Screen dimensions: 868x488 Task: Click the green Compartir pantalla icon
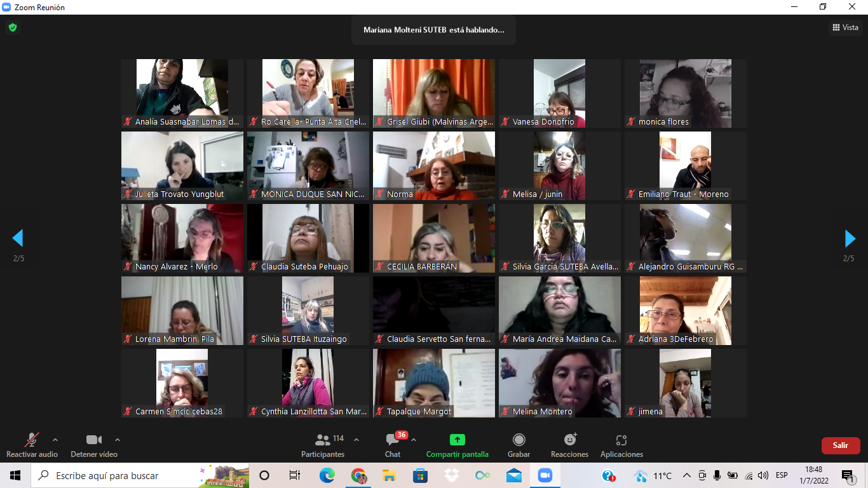pos(457,440)
